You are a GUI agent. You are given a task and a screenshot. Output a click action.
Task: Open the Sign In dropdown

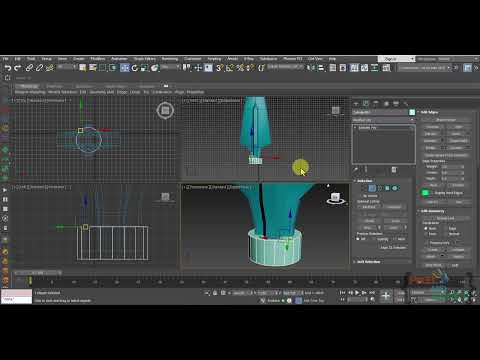point(396,59)
